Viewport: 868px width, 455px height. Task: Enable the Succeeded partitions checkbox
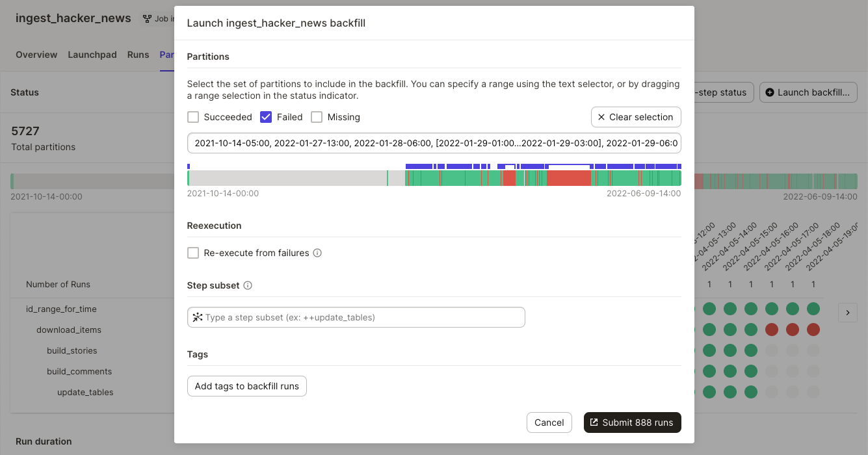(x=193, y=117)
